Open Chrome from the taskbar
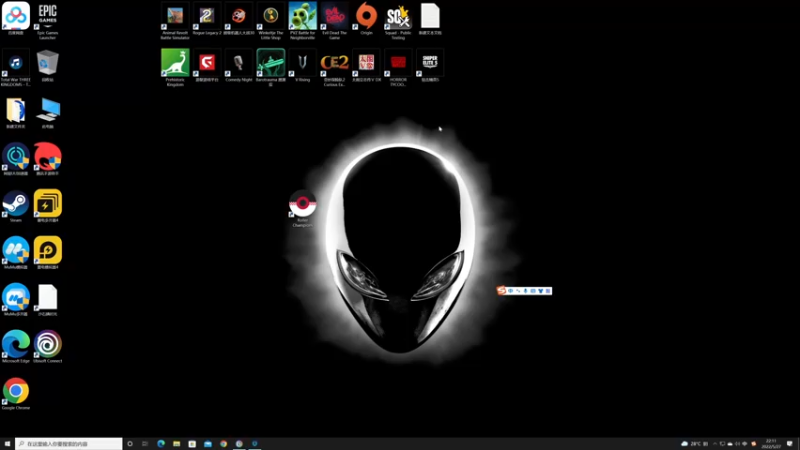 [x=223, y=444]
